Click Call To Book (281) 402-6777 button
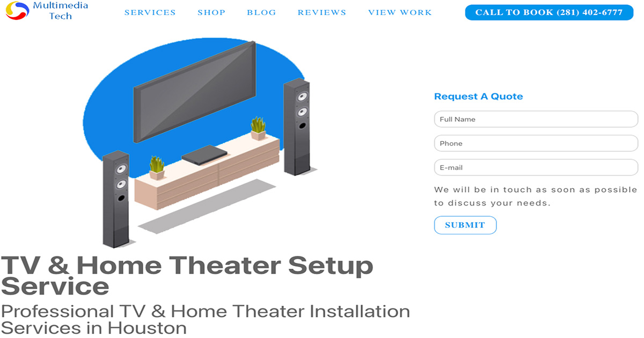The width and height of the screenshot is (644, 338). tap(549, 12)
